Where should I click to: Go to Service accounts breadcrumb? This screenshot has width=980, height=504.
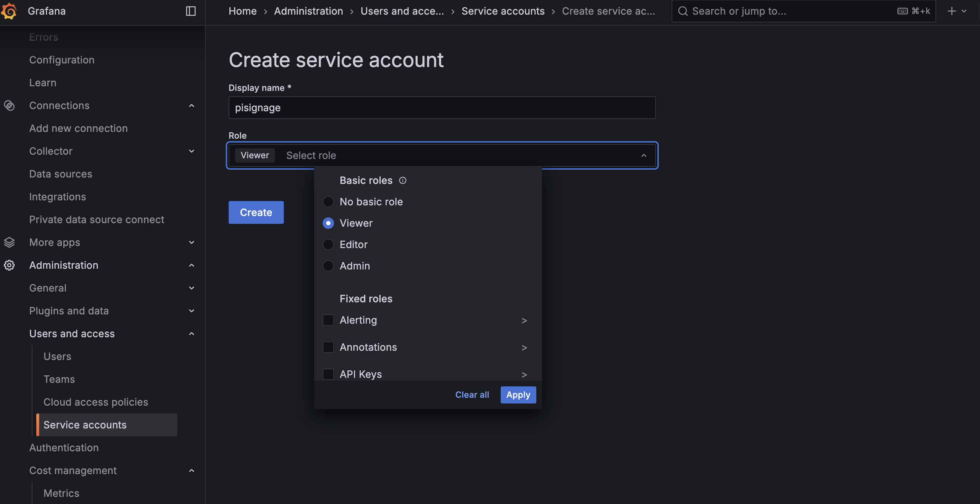point(503,11)
